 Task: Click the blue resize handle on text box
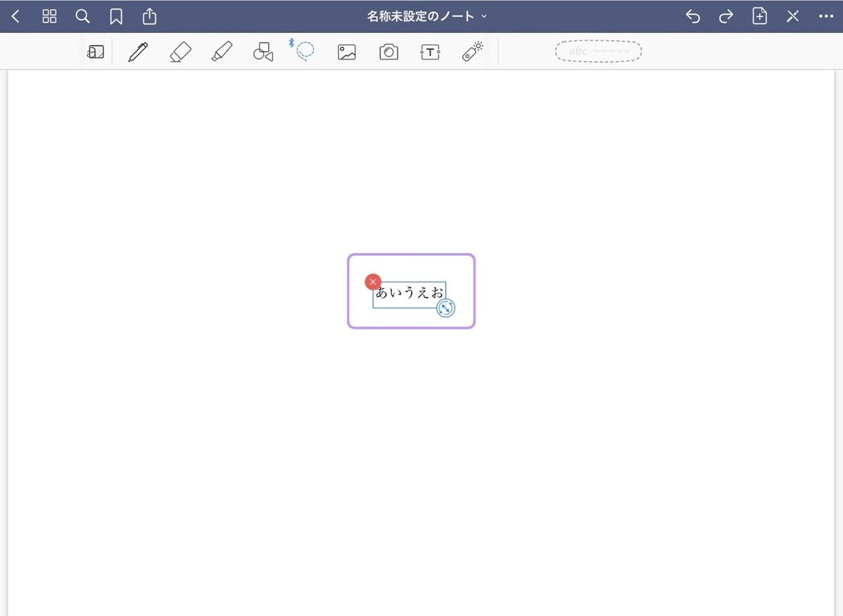click(x=446, y=308)
